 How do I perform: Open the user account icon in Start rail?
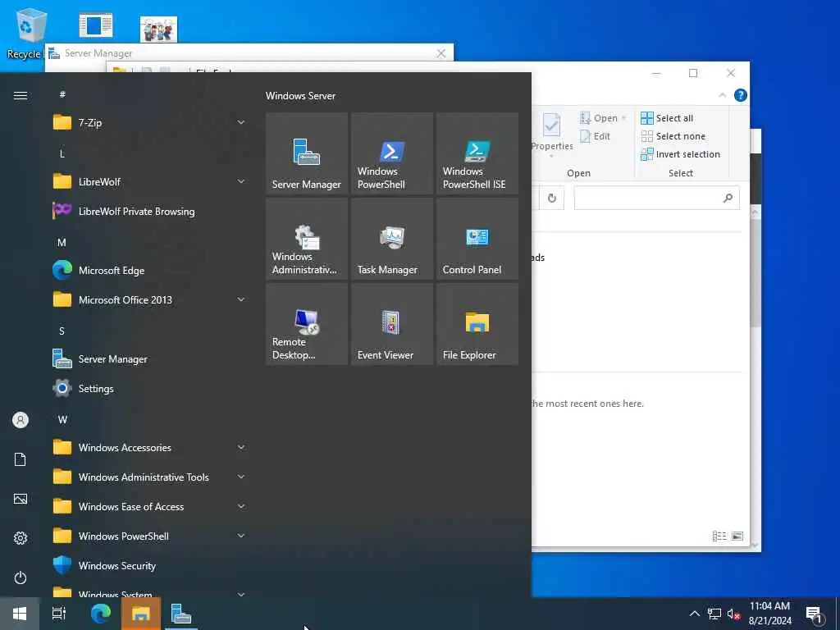point(21,420)
